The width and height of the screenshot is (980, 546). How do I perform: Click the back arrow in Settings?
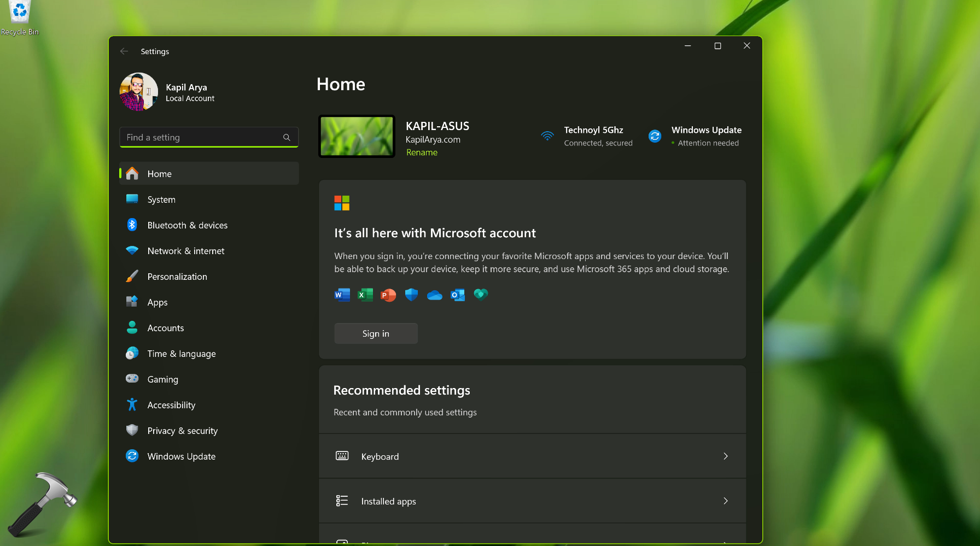124,51
